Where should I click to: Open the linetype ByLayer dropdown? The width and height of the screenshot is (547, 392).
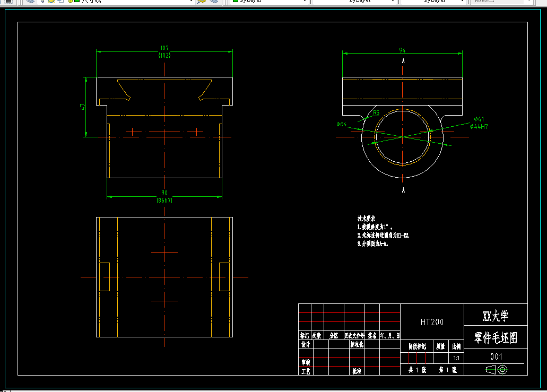pyautogui.click(x=354, y=1)
